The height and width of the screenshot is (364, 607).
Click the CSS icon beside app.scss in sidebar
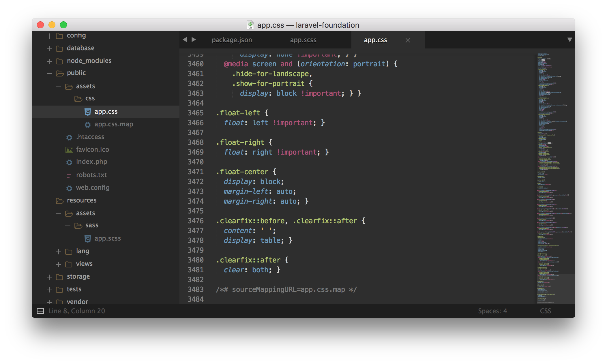click(x=88, y=239)
